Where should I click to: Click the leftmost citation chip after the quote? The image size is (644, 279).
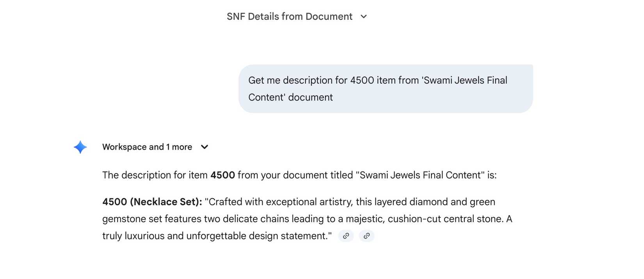coord(345,236)
